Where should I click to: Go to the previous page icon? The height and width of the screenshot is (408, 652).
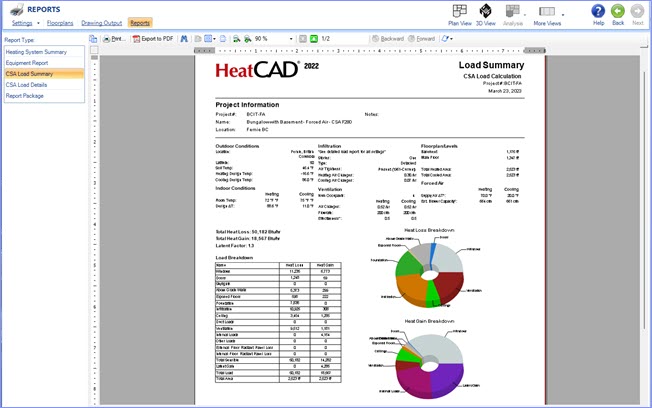(x=303, y=39)
